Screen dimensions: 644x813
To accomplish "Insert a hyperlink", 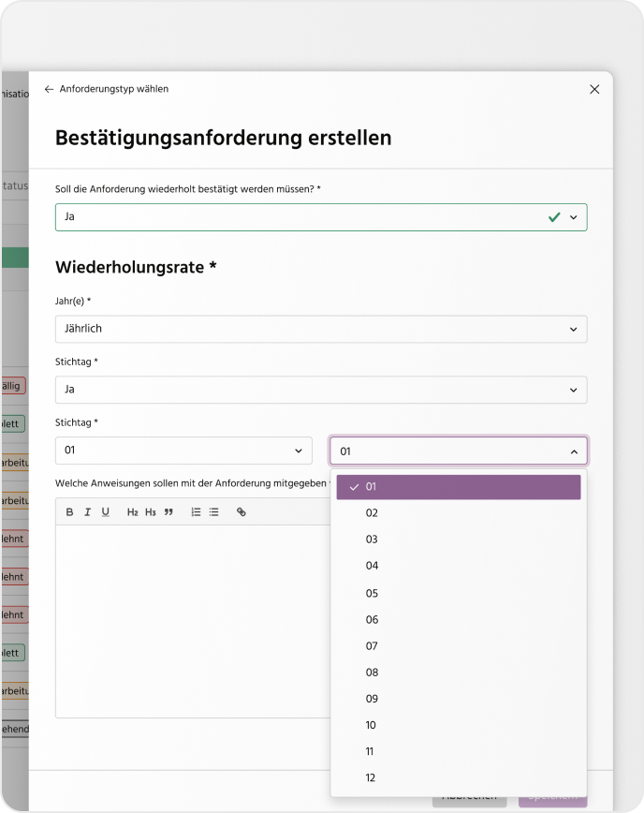I will pyautogui.click(x=241, y=512).
